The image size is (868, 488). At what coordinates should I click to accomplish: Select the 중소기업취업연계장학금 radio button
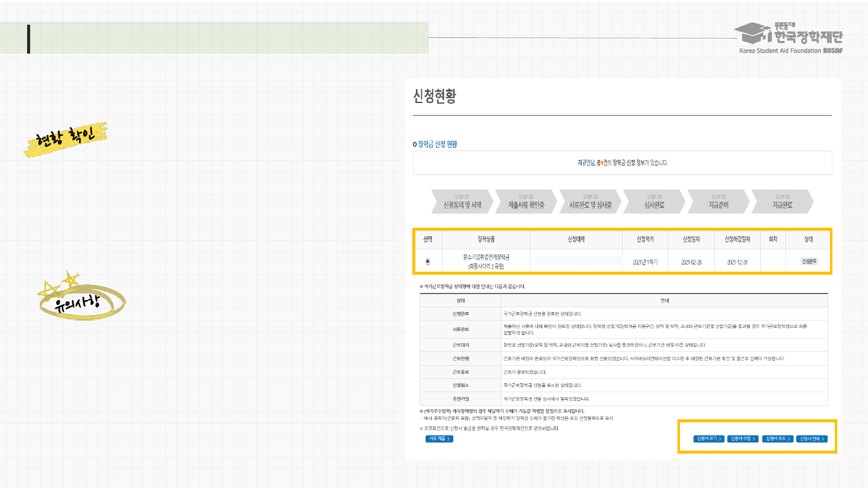click(428, 261)
